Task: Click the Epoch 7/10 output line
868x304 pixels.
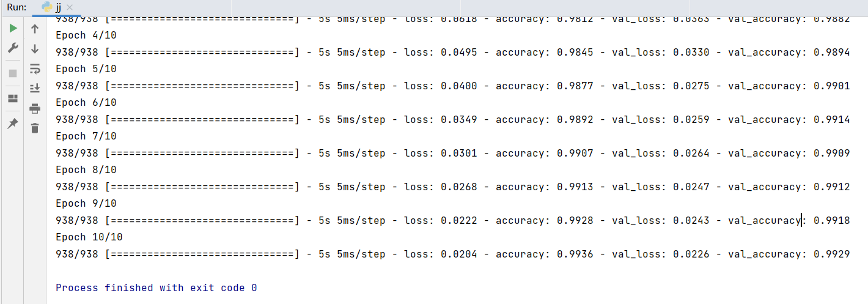Action: click(x=86, y=136)
